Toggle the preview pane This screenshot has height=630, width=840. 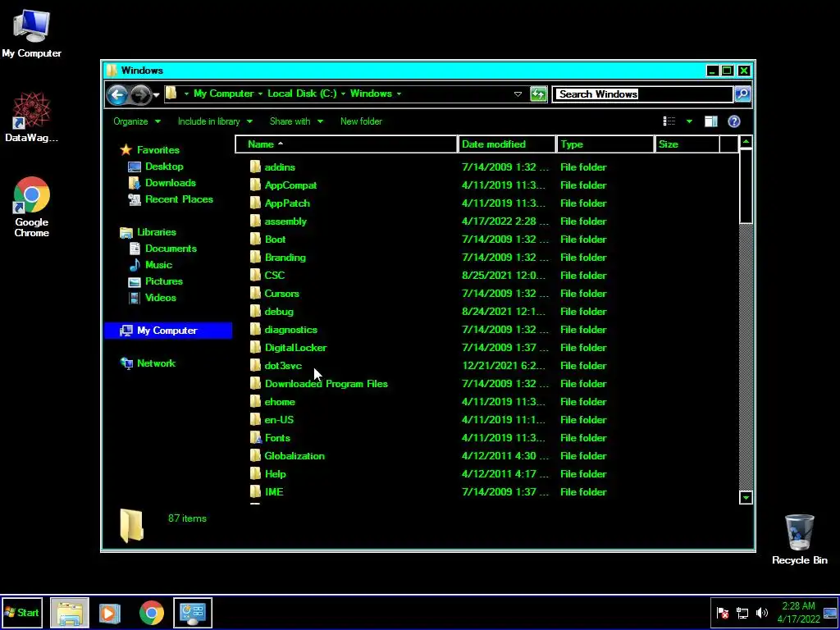pos(711,121)
